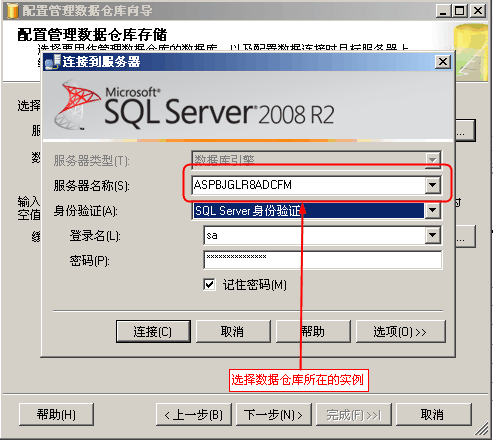Close the 配置管理数据仓库向导 window
Viewport: 493px width, 440px height.
[x=478, y=11]
